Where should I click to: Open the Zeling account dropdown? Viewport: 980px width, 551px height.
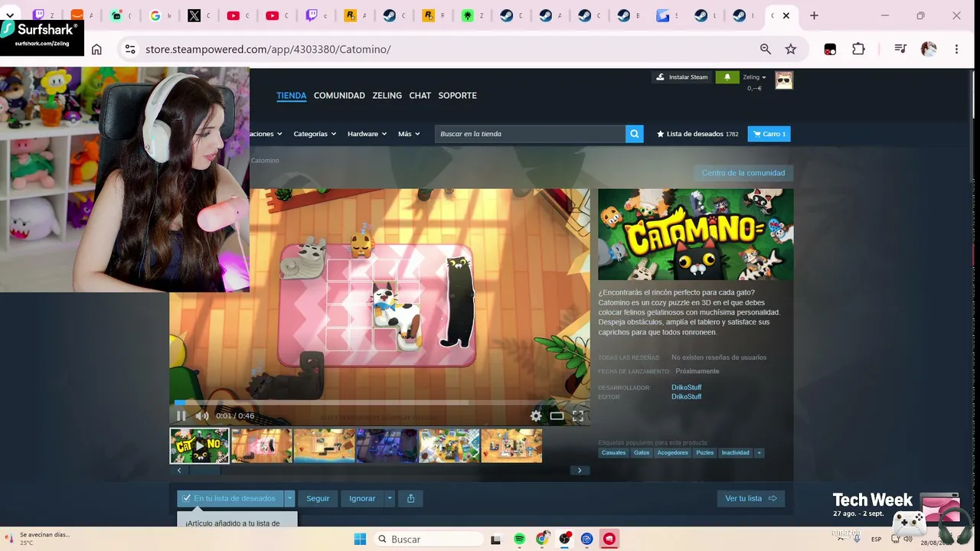(754, 77)
